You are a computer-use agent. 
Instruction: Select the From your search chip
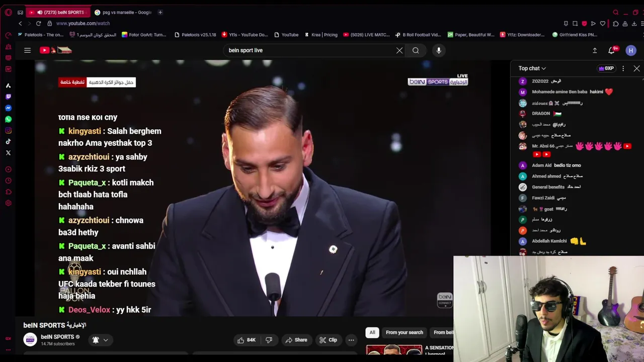click(405, 332)
